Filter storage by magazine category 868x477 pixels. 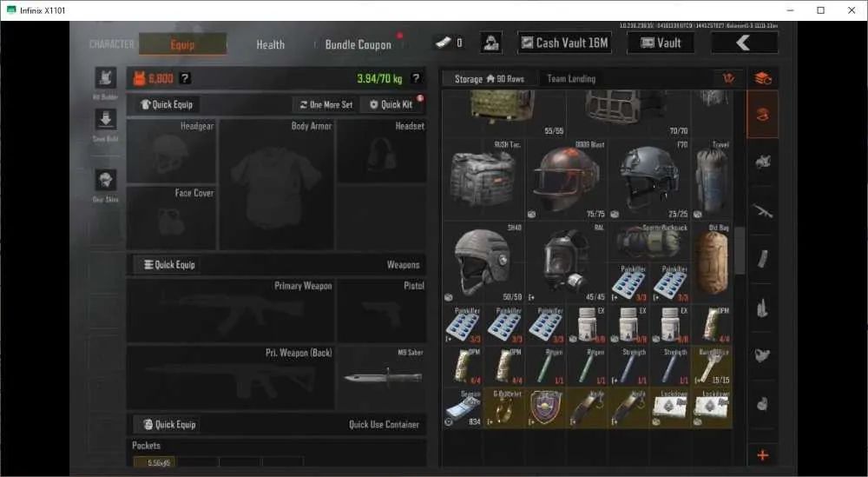click(x=762, y=259)
